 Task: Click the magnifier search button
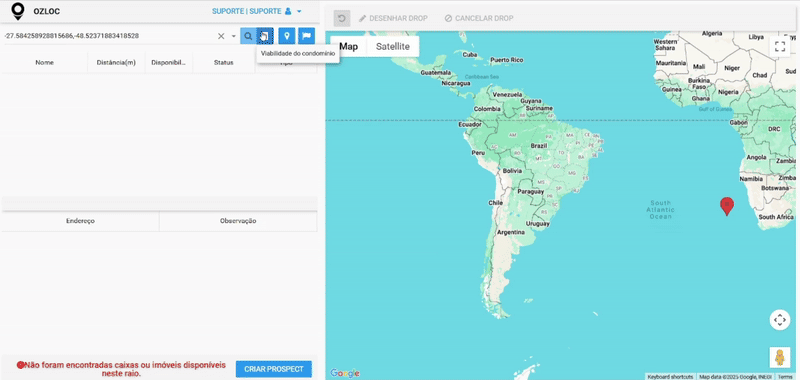pos(247,36)
